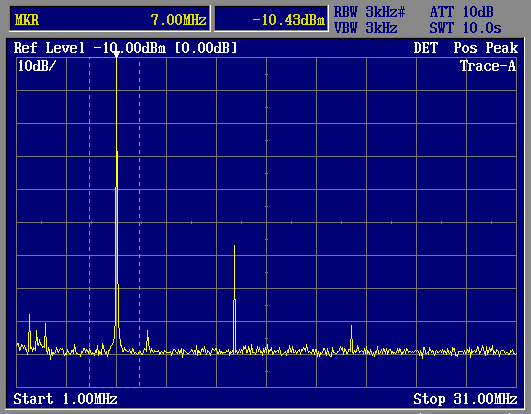The image size is (531, 414).
Task: Click the ATT 10dB attenuation label
Action: pyautogui.click(x=462, y=12)
